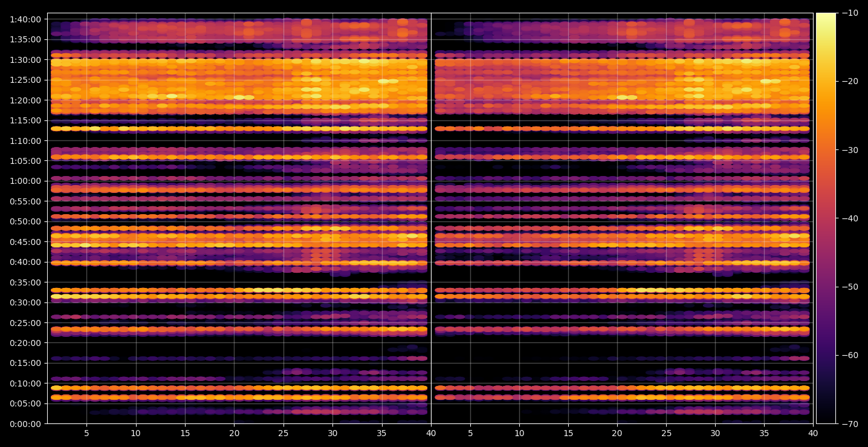Screen dimensions: 868x447
Task: Select the 0:40:00 y-axis tick label
Action: (x=25, y=262)
